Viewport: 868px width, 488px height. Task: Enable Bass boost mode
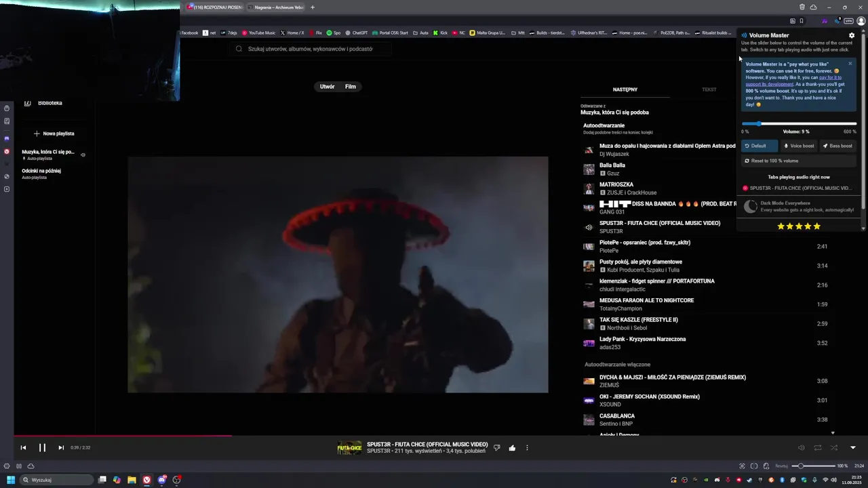point(838,146)
